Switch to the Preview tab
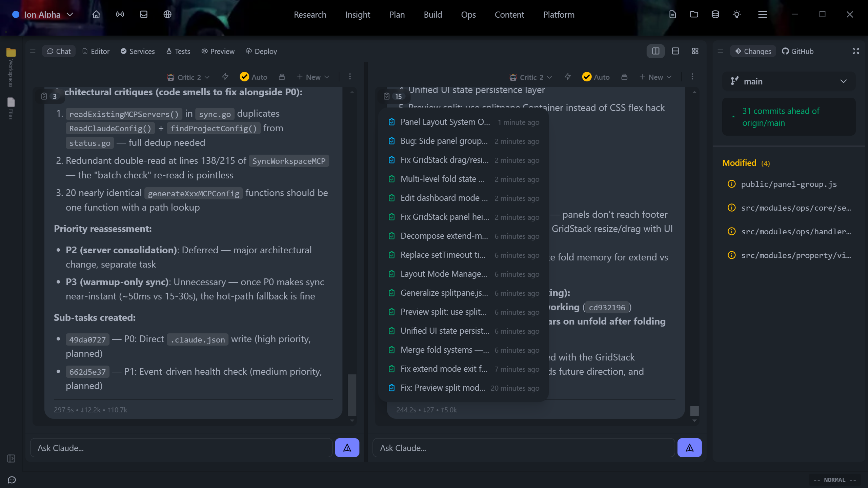Screen dimensions: 868x488 [x=218, y=51]
